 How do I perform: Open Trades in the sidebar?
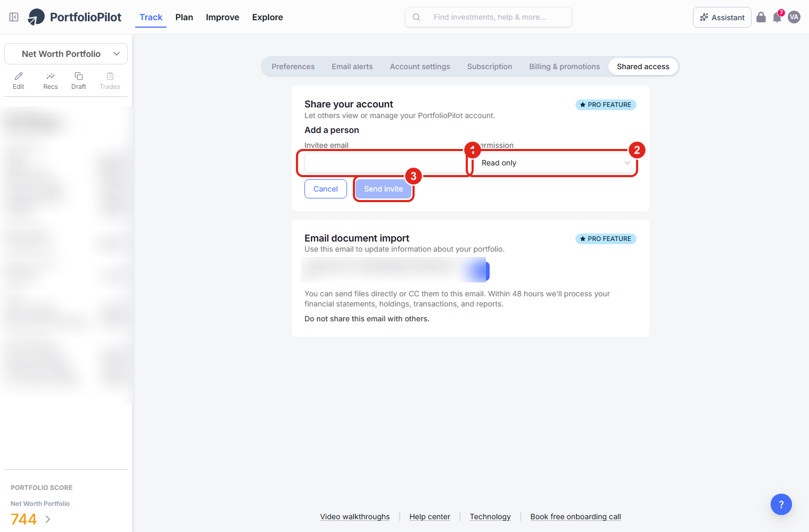(x=110, y=81)
